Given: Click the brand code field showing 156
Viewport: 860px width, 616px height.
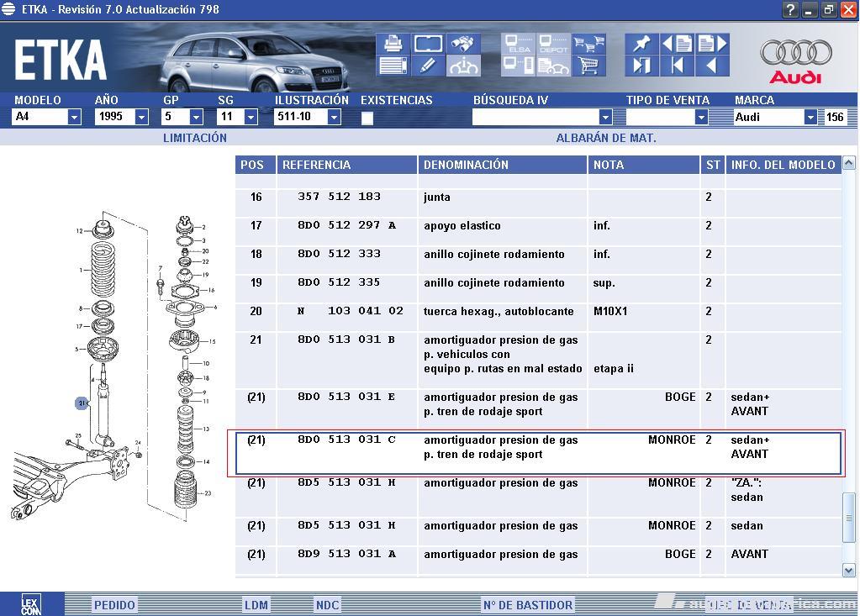Looking at the screenshot, I should 835,117.
